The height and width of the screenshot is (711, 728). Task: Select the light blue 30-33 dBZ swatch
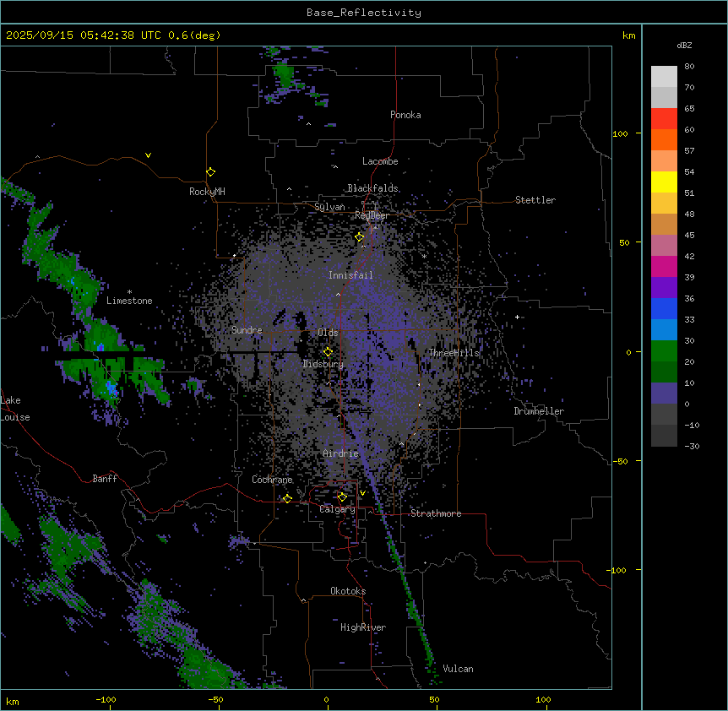664,329
